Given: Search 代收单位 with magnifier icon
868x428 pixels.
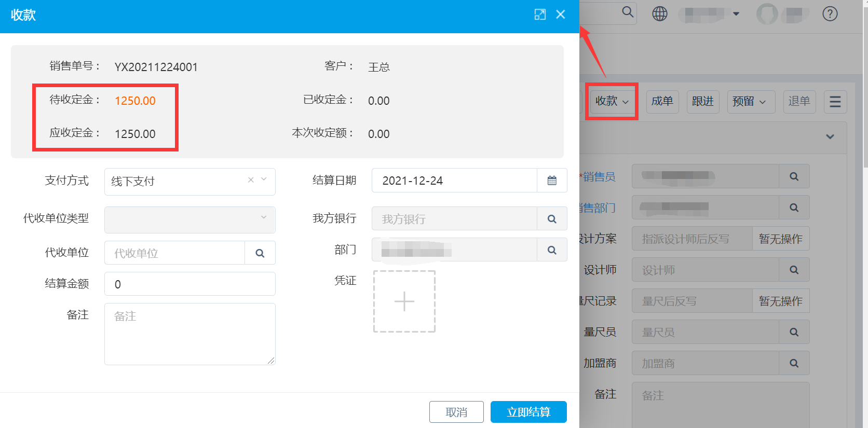Looking at the screenshot, I should 260,253.
